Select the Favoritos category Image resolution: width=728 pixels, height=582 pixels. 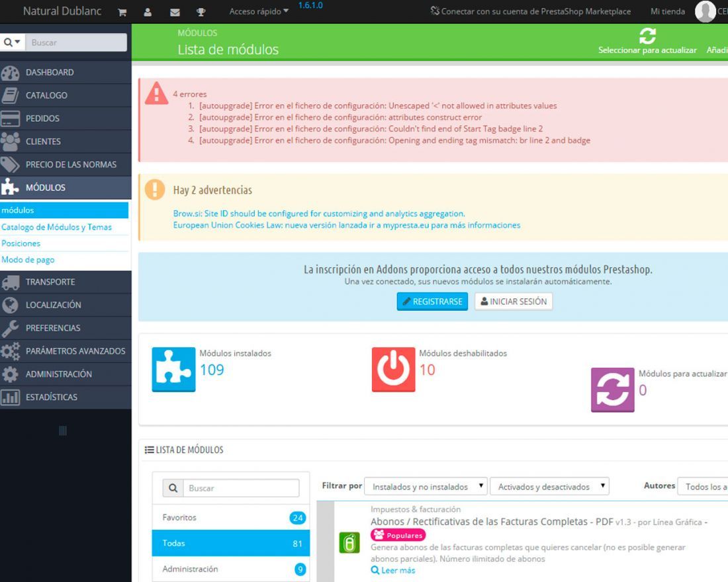[231, 517]
